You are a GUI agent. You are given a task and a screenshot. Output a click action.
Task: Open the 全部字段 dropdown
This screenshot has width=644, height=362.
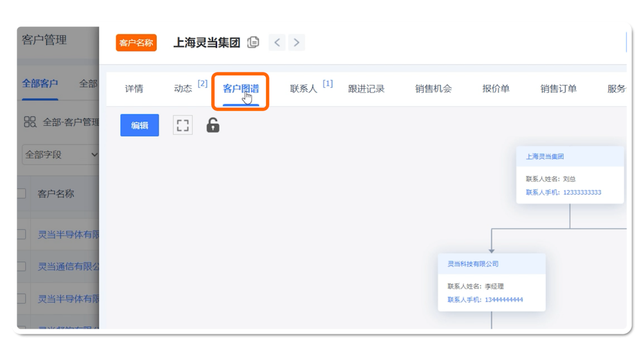[x=60, y=155]
